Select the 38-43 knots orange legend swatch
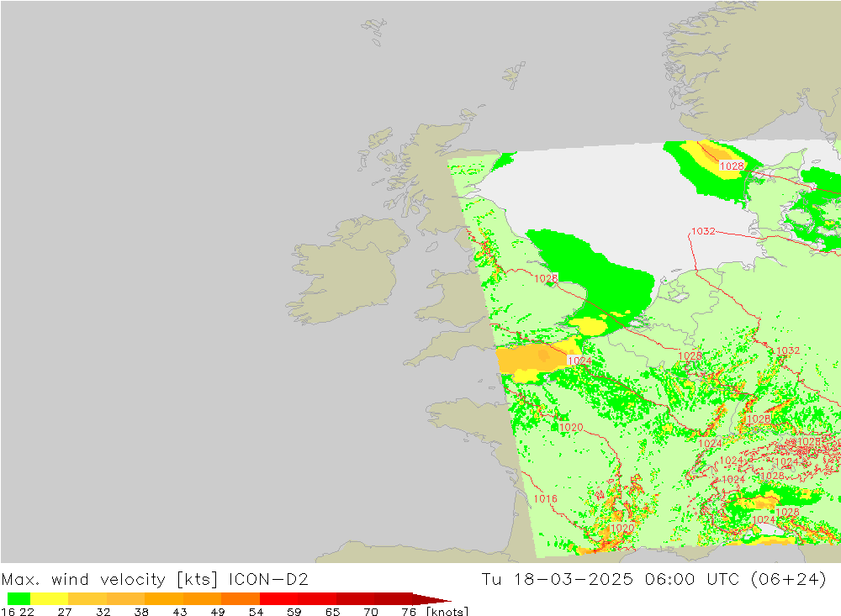Screen dimensions: 841x616 pyautogui.click(x=164, y=598)
